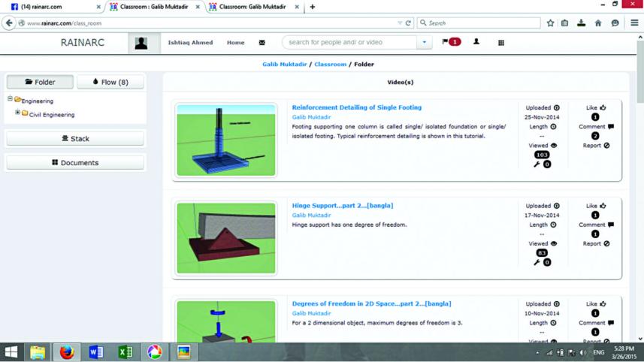Open Firefox hamburger menu
The width and height of the screenshot is (644, 362).
tap(634, 23)
